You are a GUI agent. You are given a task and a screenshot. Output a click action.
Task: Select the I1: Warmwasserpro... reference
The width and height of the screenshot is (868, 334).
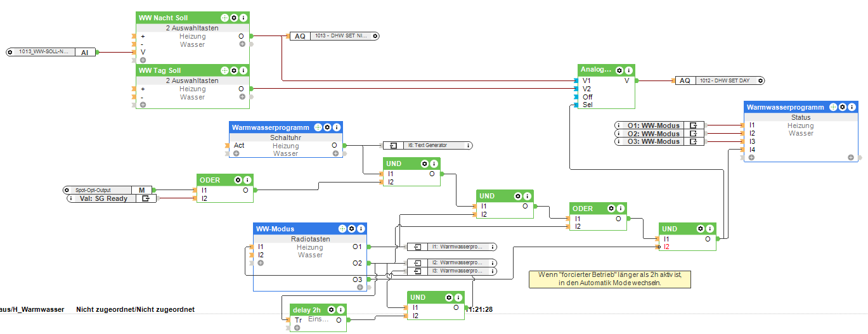(451, 247)
